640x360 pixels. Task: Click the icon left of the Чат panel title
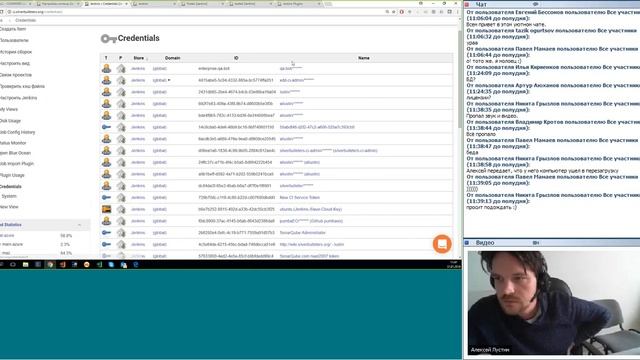[x=467, y=4]
